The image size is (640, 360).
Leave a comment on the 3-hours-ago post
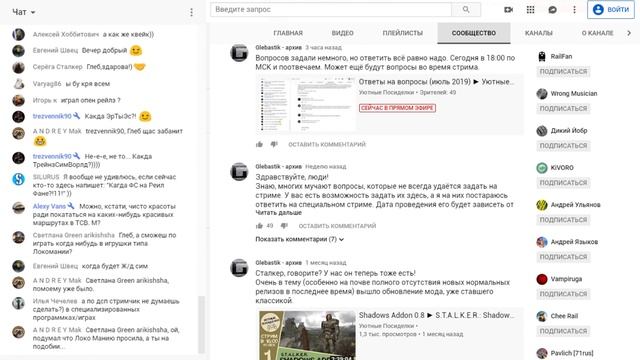click(327, 144)
